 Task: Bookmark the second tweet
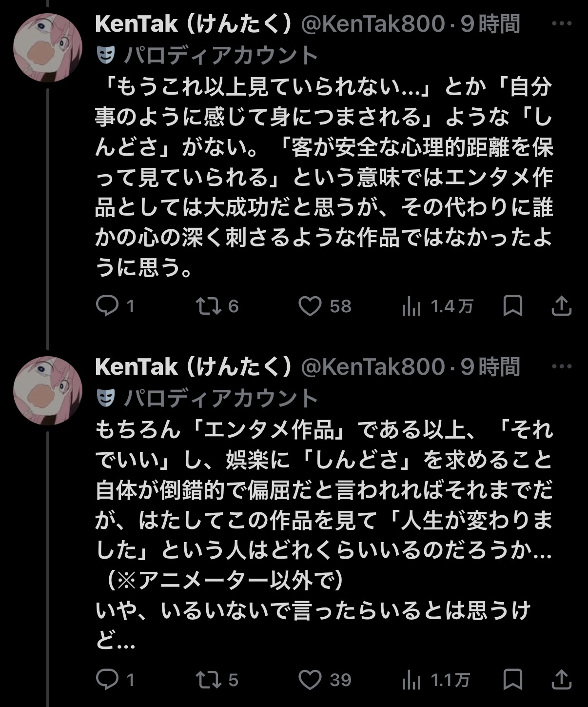pos(513,679)
